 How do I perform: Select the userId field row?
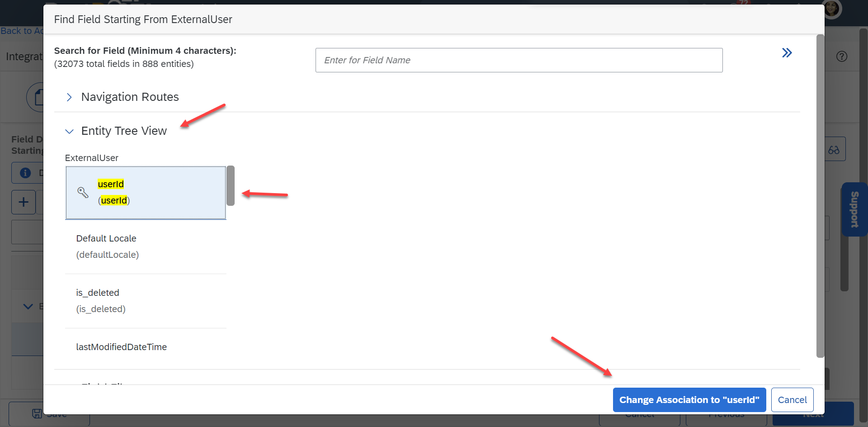click(146, 193)
